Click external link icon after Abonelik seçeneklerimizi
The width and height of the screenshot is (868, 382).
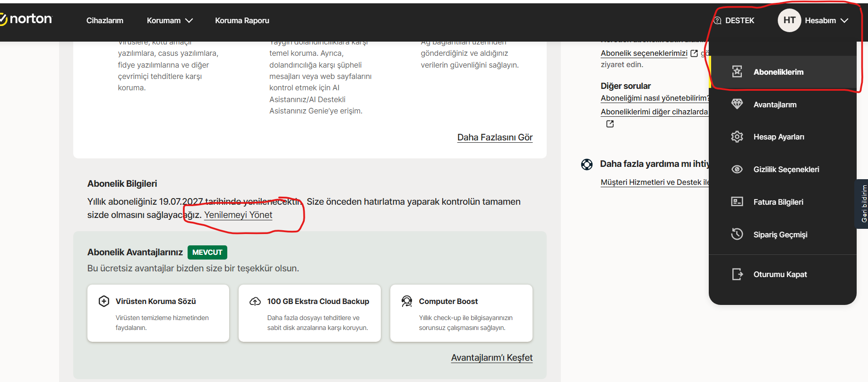click(x=694, y=53)
